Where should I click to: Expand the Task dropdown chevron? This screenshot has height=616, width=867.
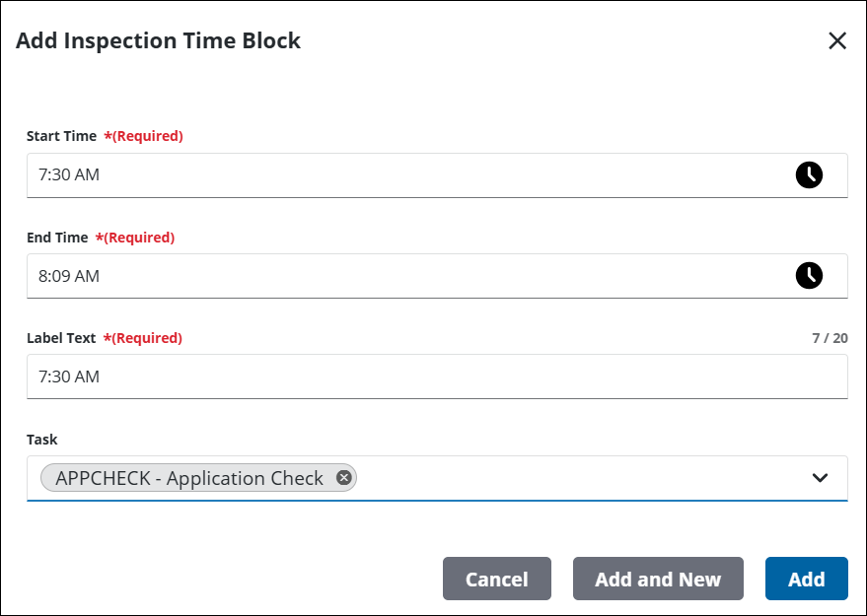coord(820,478)
